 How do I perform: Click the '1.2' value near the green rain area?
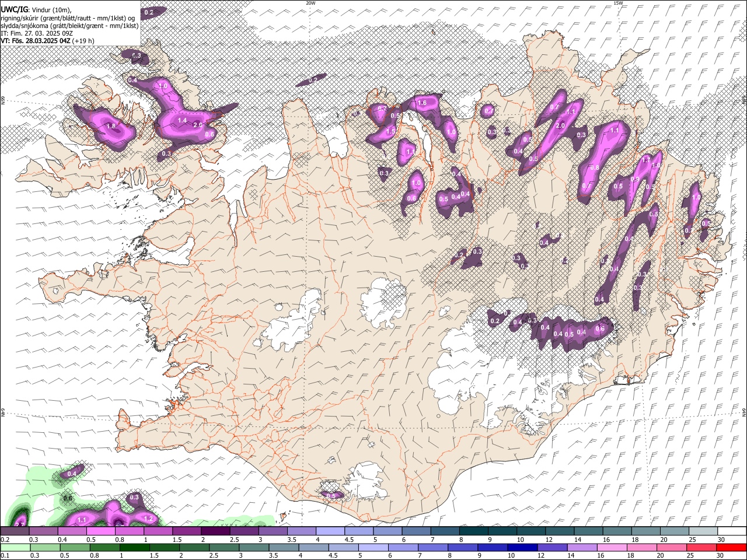tap(148, 519)
